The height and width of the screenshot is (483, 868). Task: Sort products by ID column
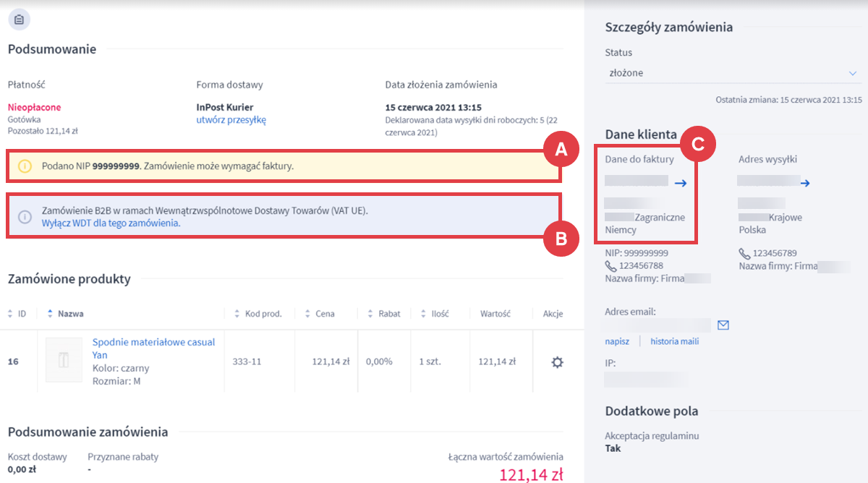(x=17, y=314)
